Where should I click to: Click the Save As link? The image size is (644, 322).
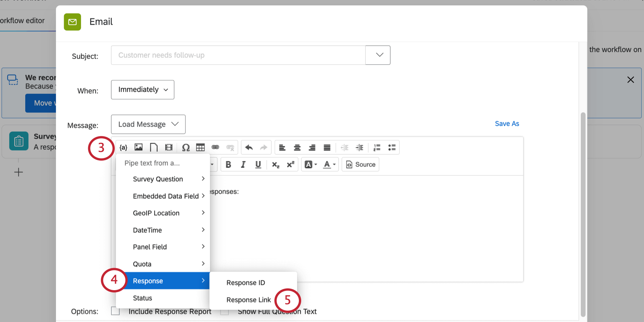click(507, 123)
